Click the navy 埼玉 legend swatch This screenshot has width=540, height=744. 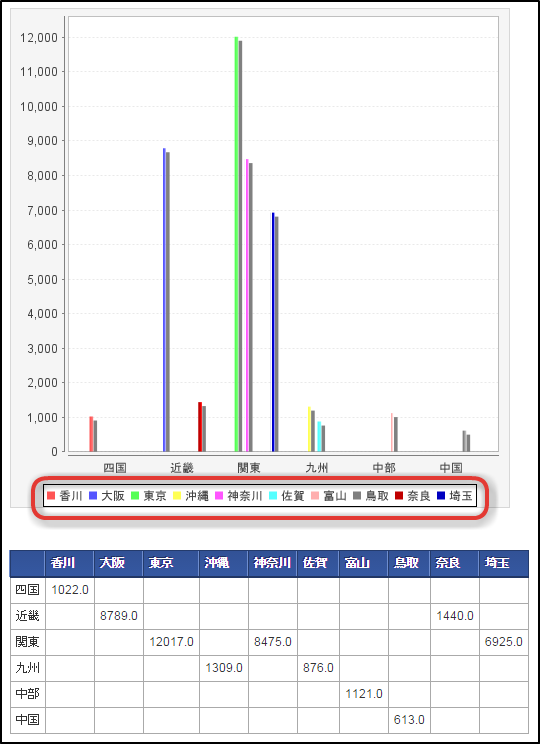tap(441, 496)
